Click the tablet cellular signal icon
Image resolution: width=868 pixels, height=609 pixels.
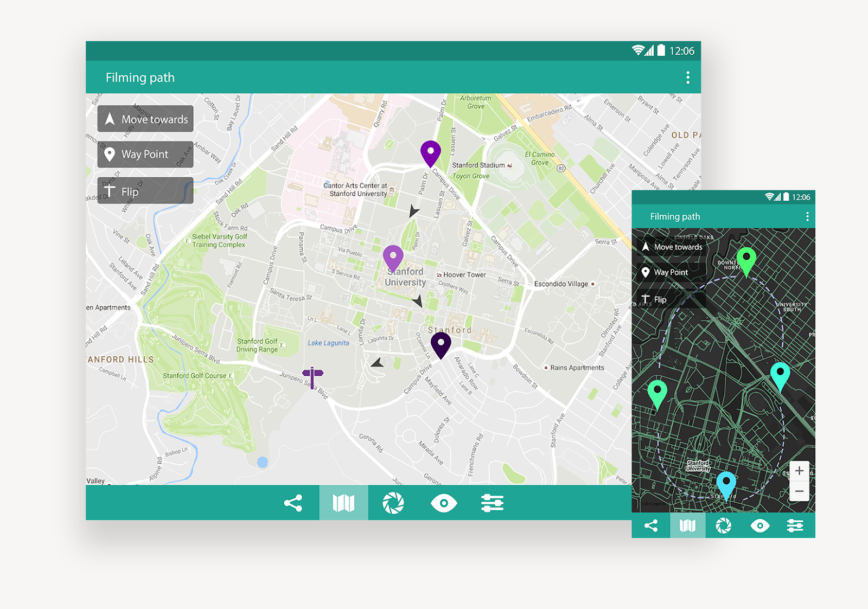pos(649,50)
